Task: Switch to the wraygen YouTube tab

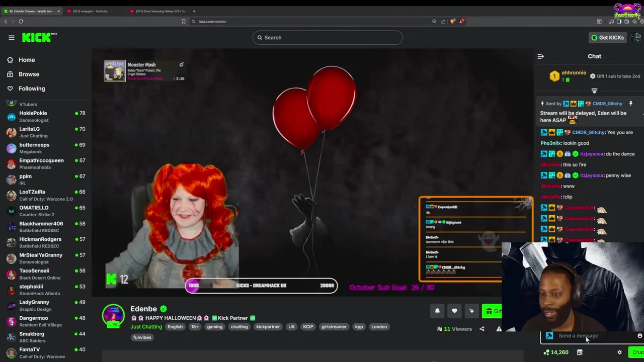Action: point(93,11)
